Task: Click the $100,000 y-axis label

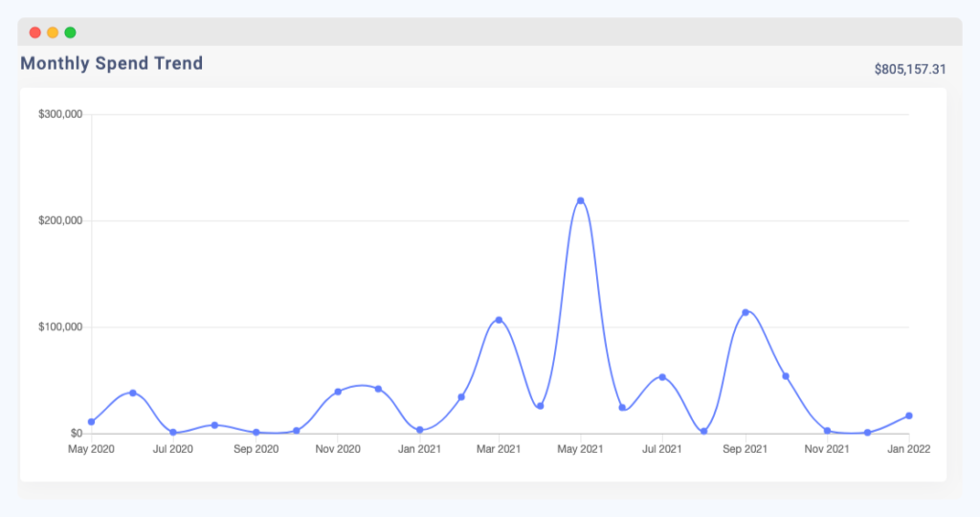Action: pos(60,327)
